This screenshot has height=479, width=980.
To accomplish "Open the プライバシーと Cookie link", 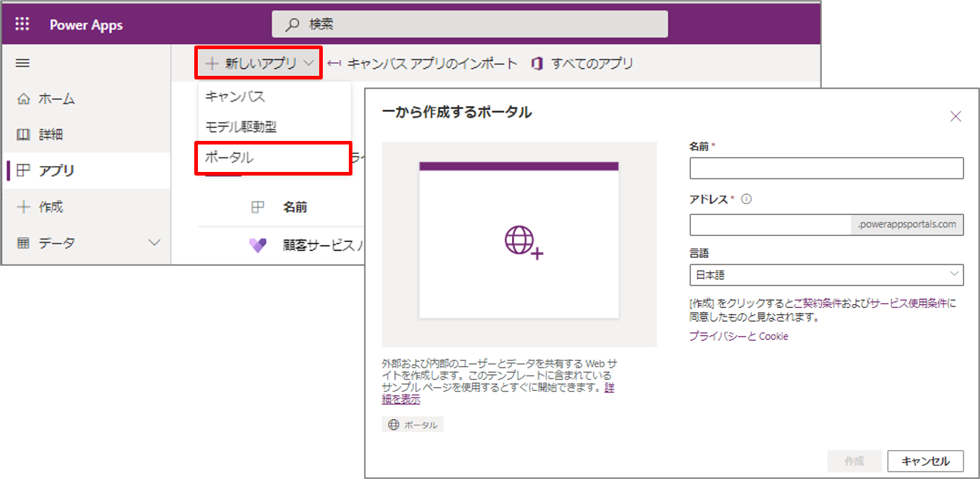I will tap(739, 336).
